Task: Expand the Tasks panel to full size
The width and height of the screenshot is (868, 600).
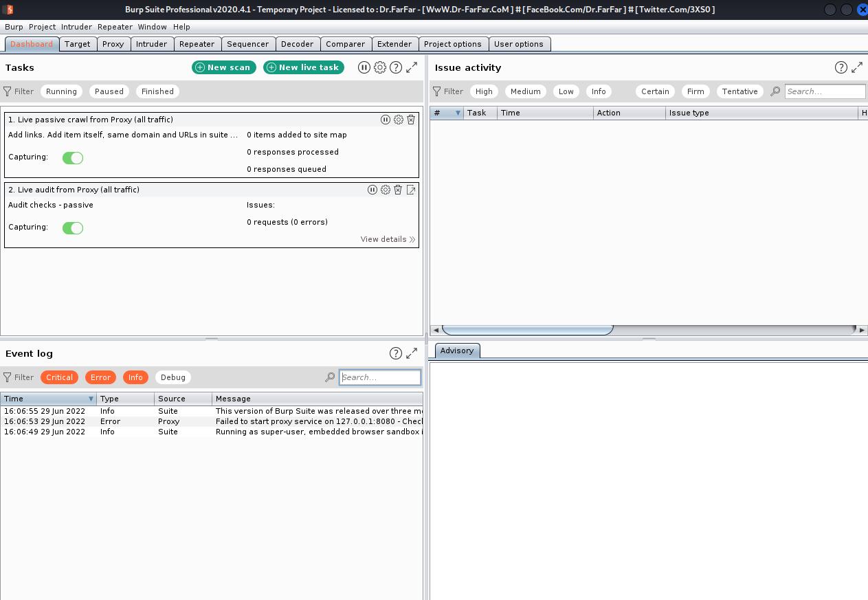Action: click(412, 67)
